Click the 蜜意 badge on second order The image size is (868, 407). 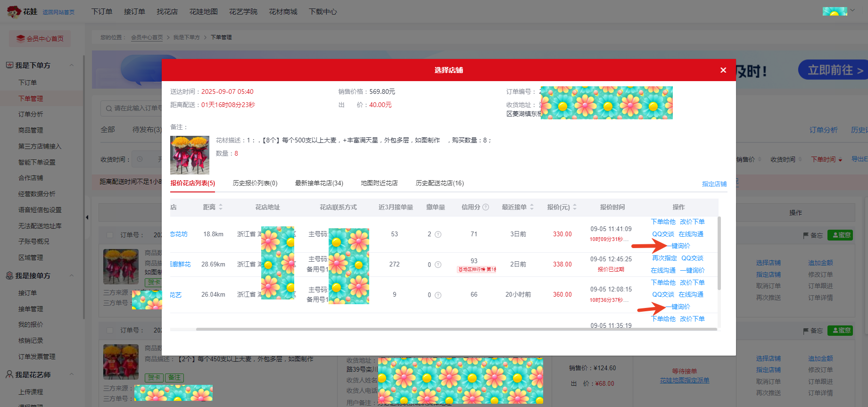click(x=840, y=331)
